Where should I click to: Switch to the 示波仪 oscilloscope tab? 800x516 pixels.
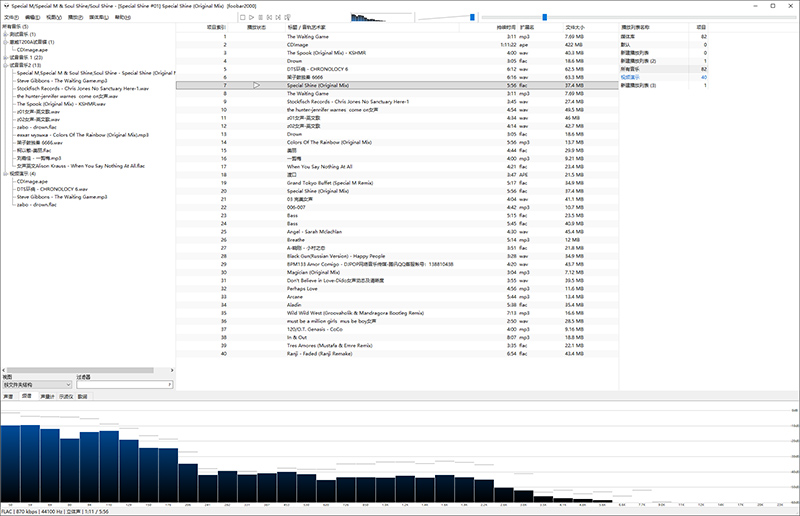coord(66,396)
